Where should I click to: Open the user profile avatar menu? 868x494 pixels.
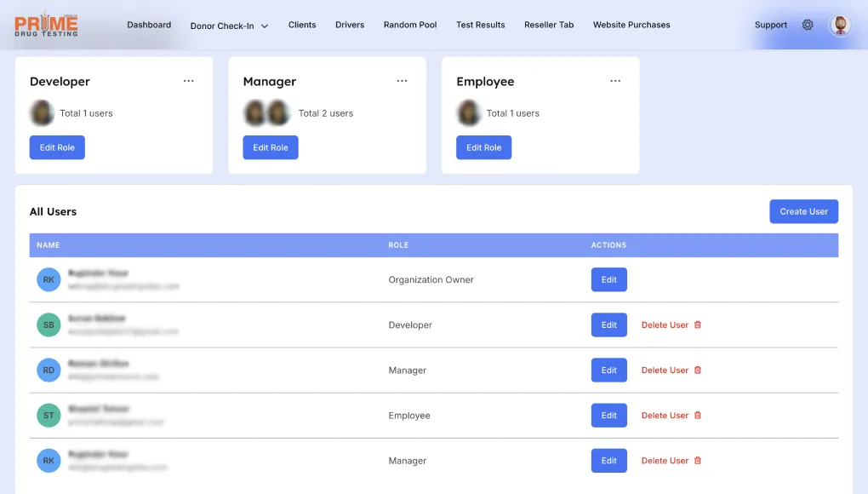[x=840, y=25]
